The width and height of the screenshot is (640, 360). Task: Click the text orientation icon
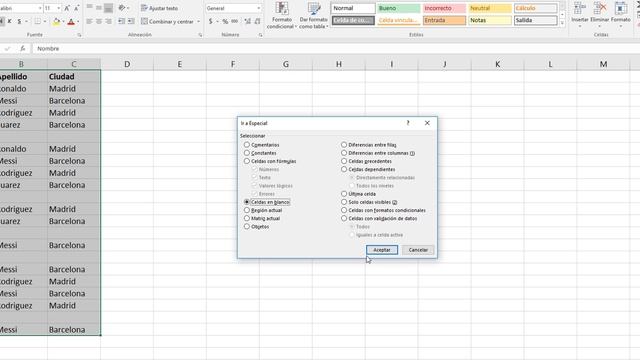click(x=122, y=8)
